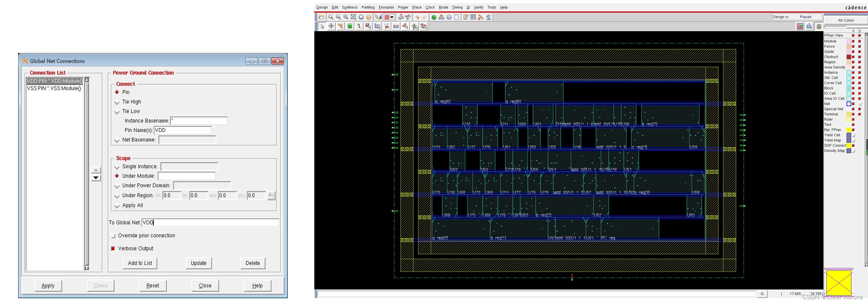This screenshot has width=868, height=303.
Task: Select the ruler measurement tool
Action: (x=340, y=26)
